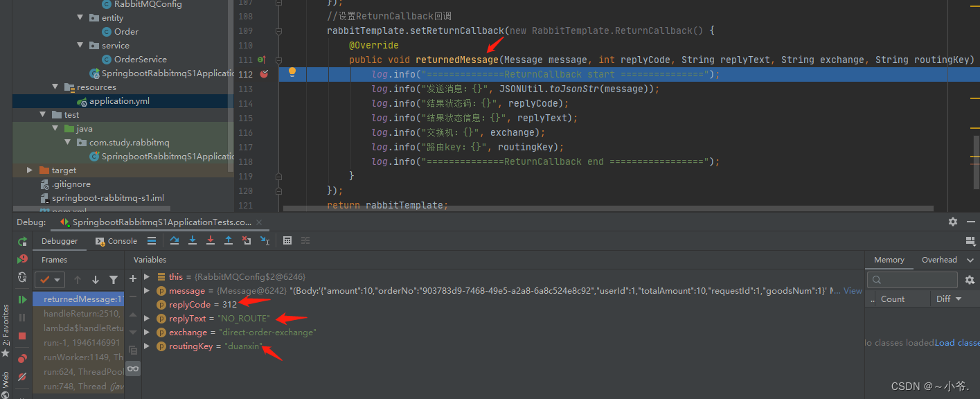The image size is (980, 399).
Task: Add a new watch
Action: [133, 278]
